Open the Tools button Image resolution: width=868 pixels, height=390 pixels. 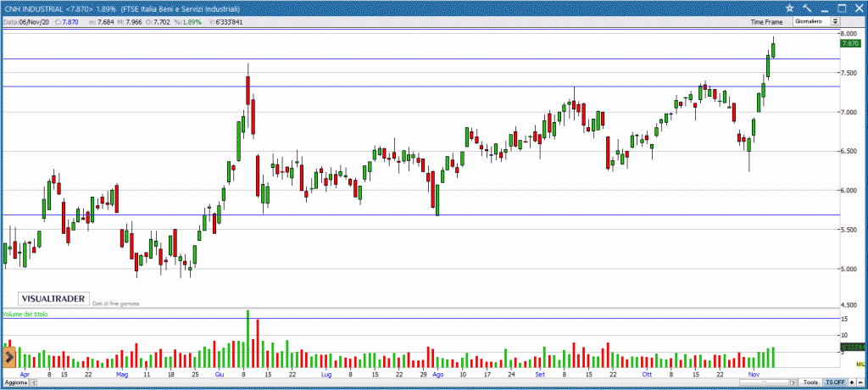pos(810,383)
